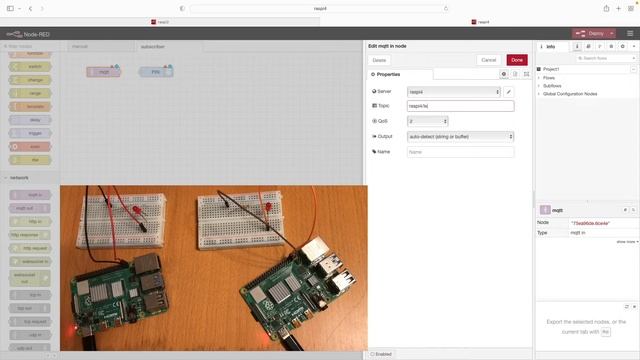The height and width of the screenshot is (360, 640).
Task: Click the Search flows field
Action: pyautogui.click(x=605, y=58)
